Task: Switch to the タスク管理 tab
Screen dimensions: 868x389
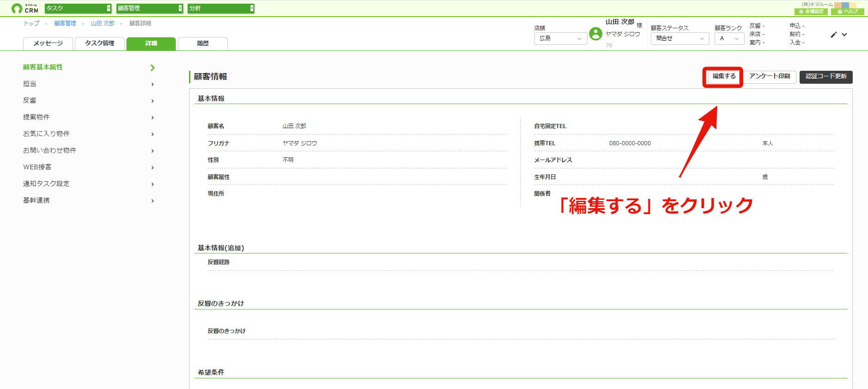Action: pos(100,43)
